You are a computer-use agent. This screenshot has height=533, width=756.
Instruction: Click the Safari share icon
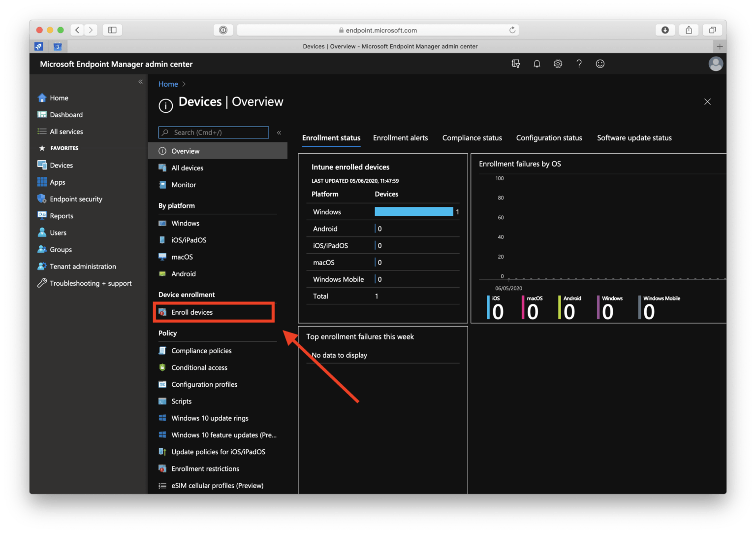point(689,30)
